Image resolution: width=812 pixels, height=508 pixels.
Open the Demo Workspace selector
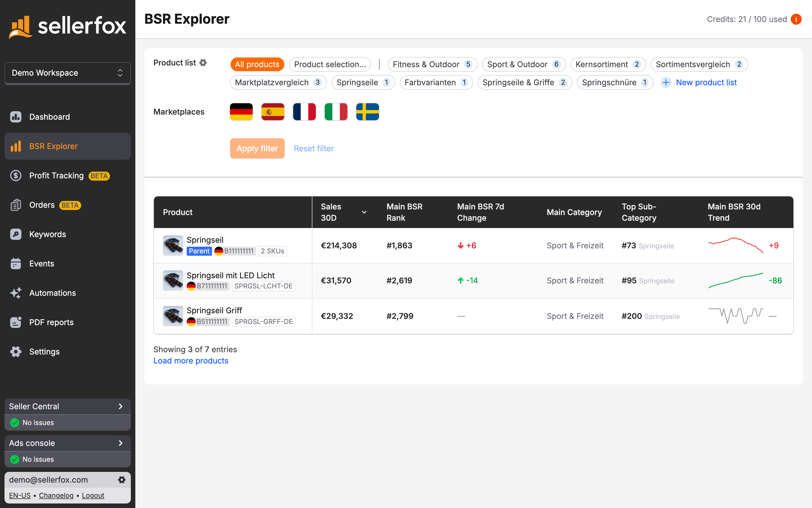tap(67, 73)
